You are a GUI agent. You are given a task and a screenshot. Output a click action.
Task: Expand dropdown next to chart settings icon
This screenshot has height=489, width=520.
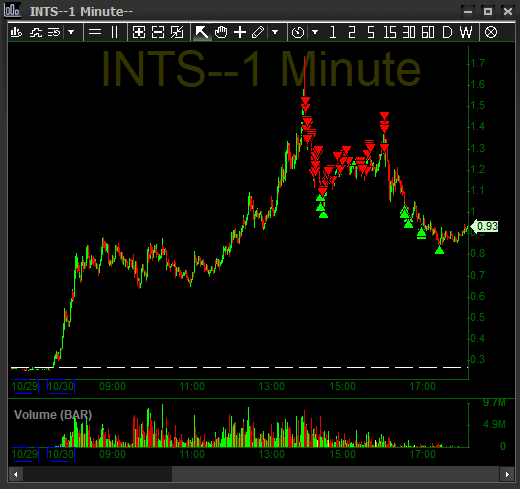(x=71, y=32)
